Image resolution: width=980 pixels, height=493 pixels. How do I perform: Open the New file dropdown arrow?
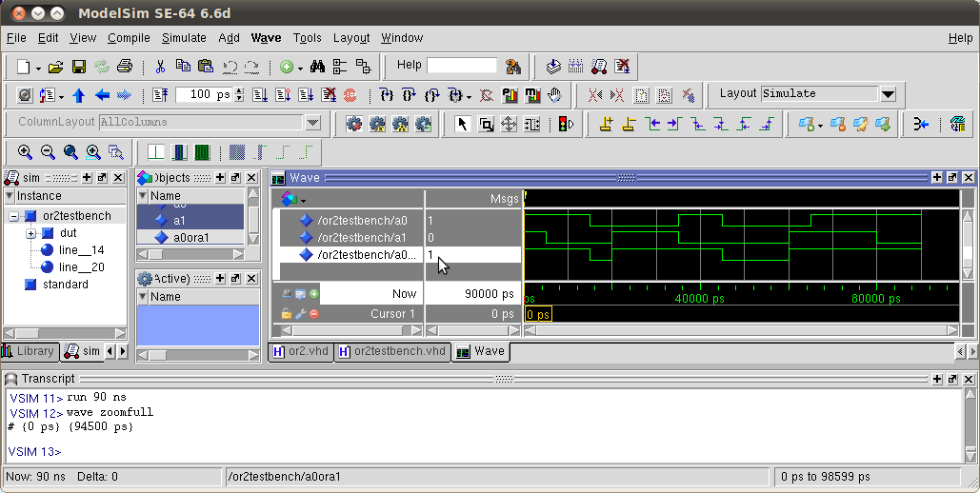(39, 68)
